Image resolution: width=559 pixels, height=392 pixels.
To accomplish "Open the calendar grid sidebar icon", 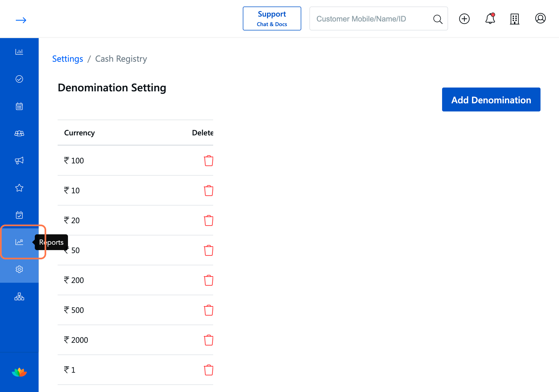I will tap(19, 106).
